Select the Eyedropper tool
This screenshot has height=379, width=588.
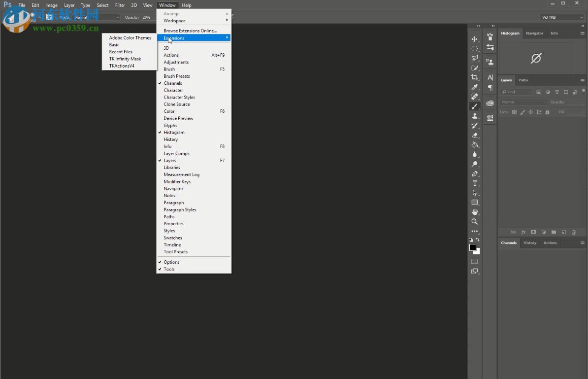pos(475,87)
